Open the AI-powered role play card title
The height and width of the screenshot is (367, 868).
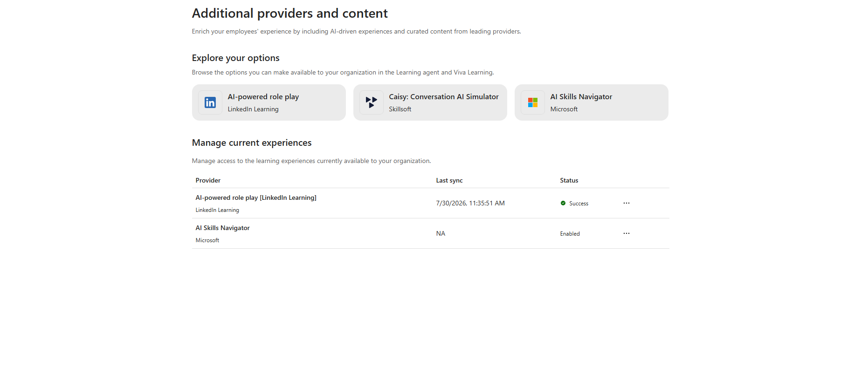(x=263, y=97)
